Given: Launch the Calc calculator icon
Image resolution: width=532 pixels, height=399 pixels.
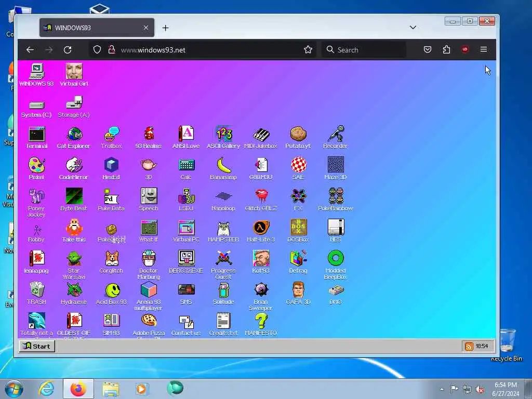Looking at the screenshot, I should pos(186,169).
